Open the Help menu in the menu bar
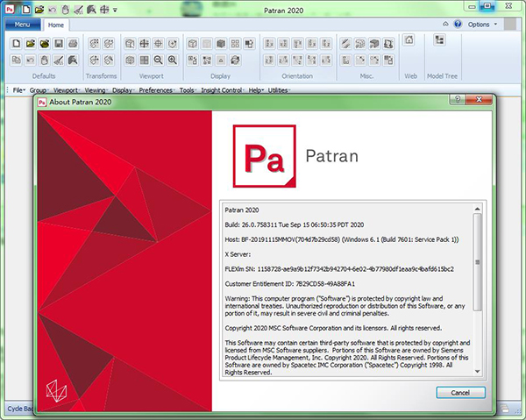526x420 pixels. [x=256, y=90]
